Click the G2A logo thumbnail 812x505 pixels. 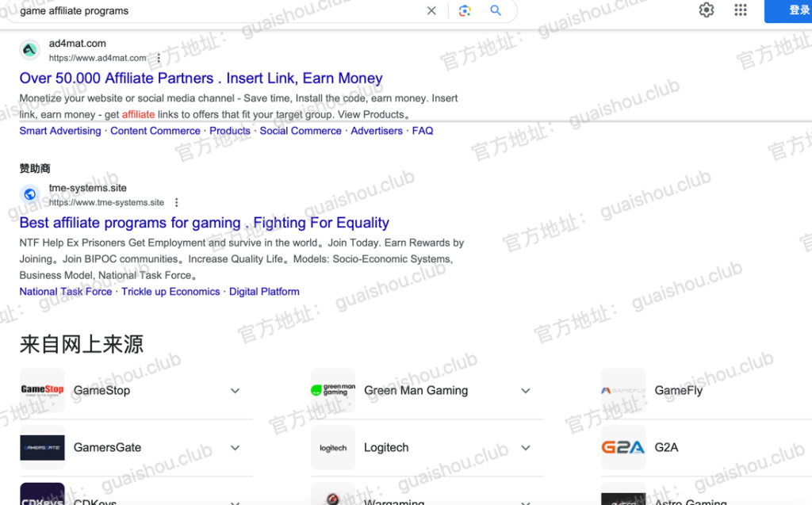pyautogui.click(x=623, y=447)
